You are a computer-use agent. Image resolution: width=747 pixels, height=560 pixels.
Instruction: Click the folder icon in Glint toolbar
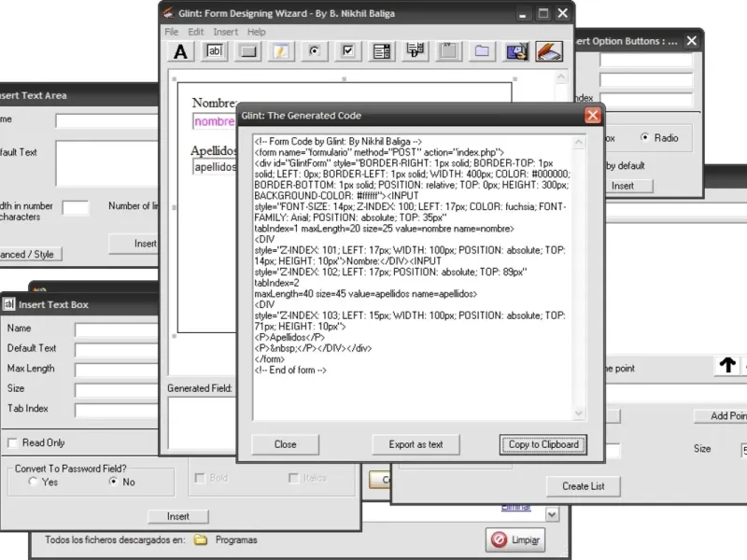[482, 51]
